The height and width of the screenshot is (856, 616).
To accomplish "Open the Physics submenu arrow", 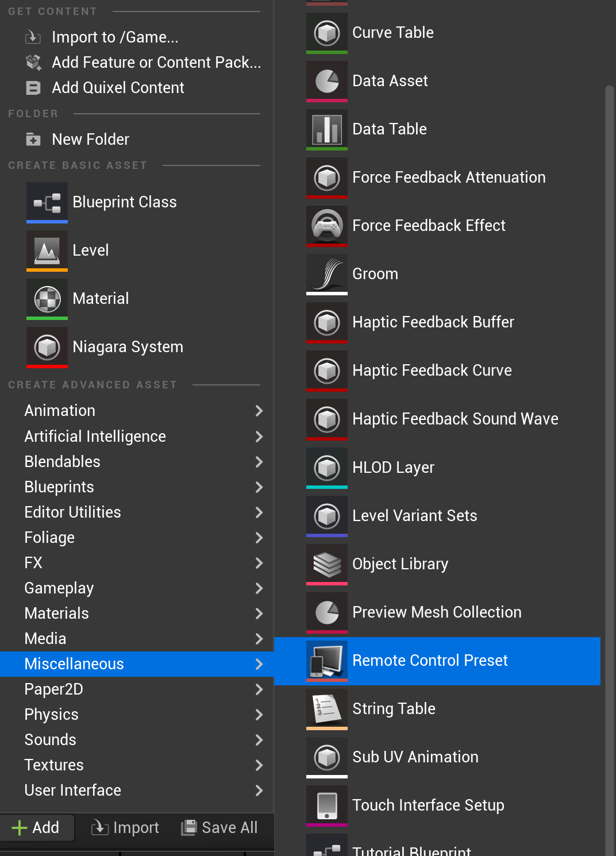I will [259, 715].
